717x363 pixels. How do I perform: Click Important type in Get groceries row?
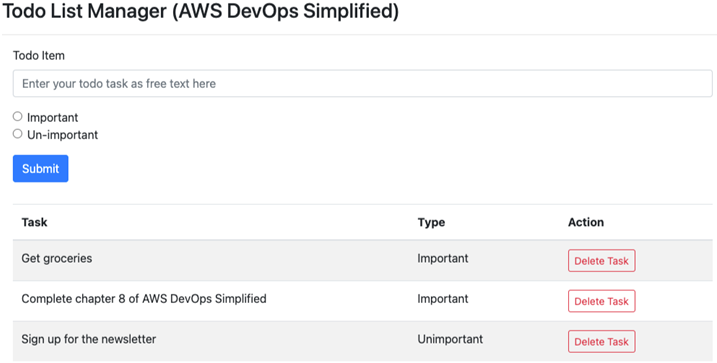[443, 258]
